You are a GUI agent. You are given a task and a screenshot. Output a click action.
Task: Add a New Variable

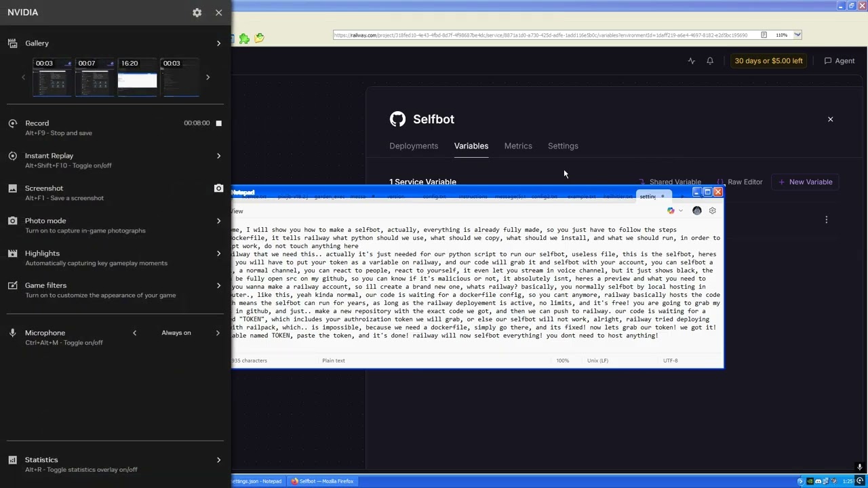[806, 182]
